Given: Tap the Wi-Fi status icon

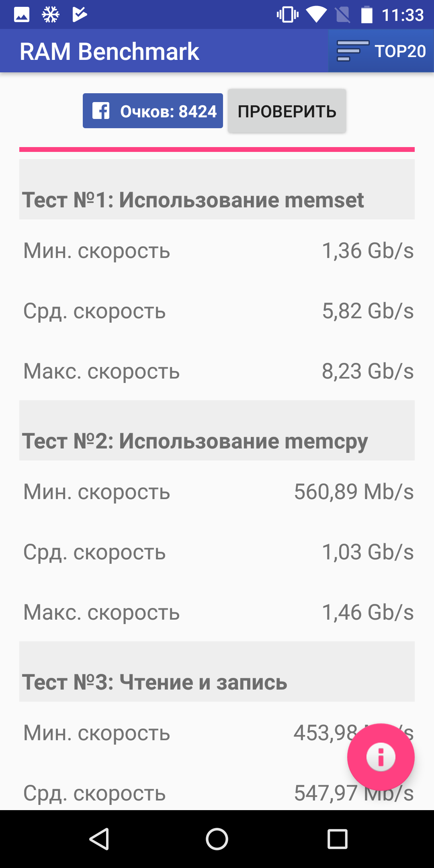Looking at the screenshot, I should (x=316, y=15).
